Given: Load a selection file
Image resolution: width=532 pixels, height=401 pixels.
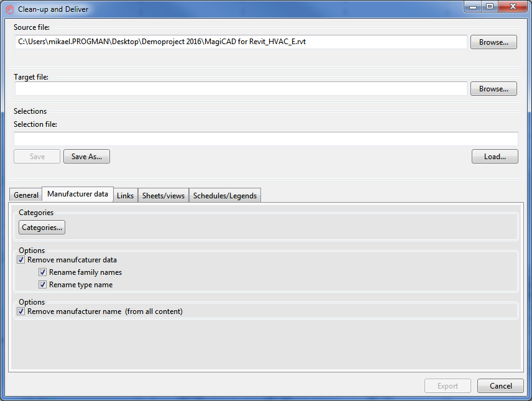Looking at the screenshot, I should (x=494, y=157).
